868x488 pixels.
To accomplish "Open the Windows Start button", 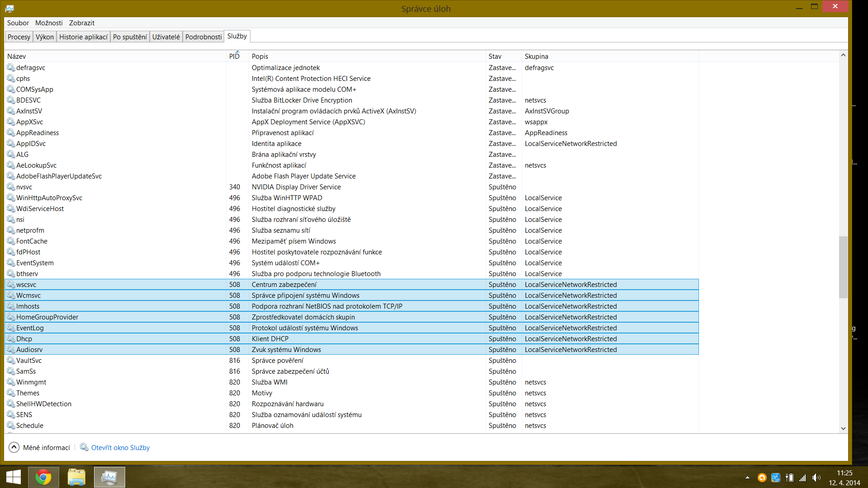I will pyautogui.click(x=14, y=477).
